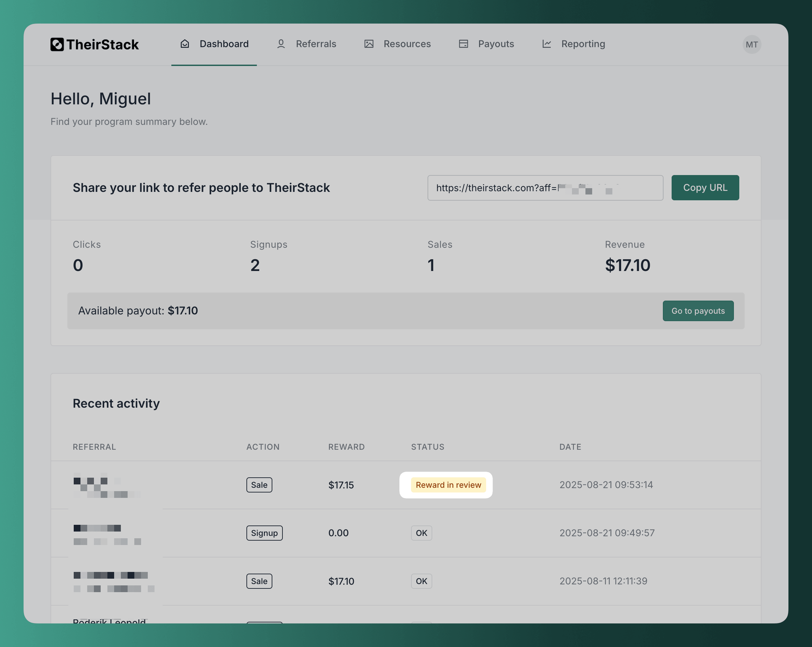Image resolution: width=812 pixels, height=647 pixels.
Task: Click the Referrals person icon
Action: click(x=281, y=44)
